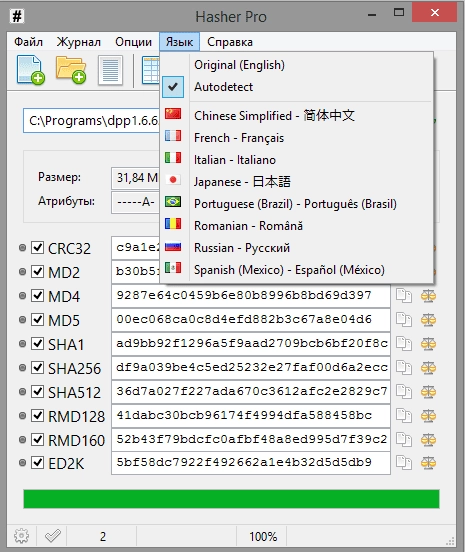Choose Portuguese (Brazil) language
The width and height of the screenshot is (465, 552).
(x=296, y=204)
